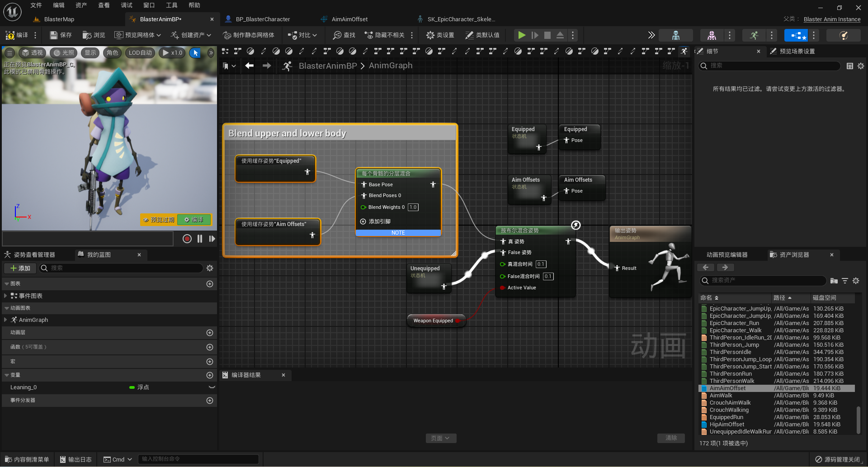Screen dimensions: 868x467
Task: Switch to the BlasterMap tab
Action: tap(59, 19)
